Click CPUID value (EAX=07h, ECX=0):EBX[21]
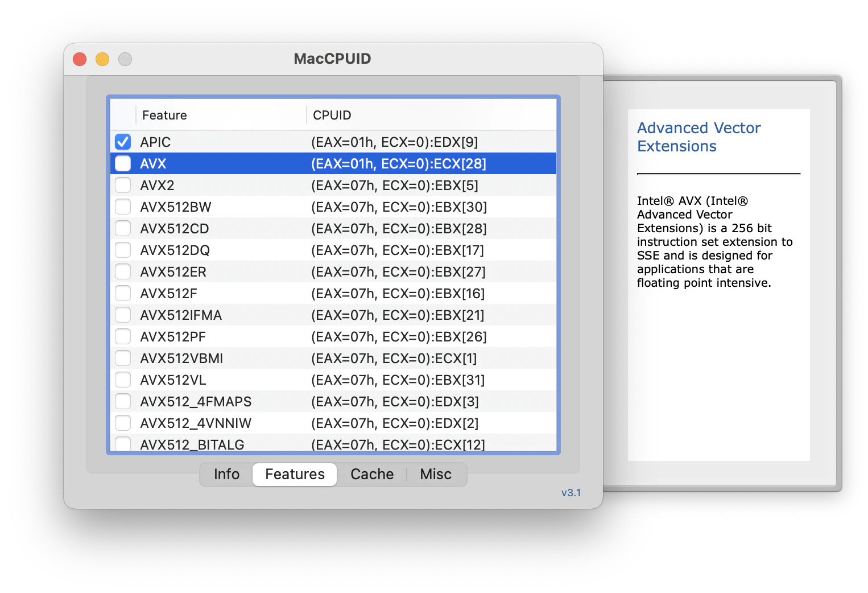 coord(398,315)
